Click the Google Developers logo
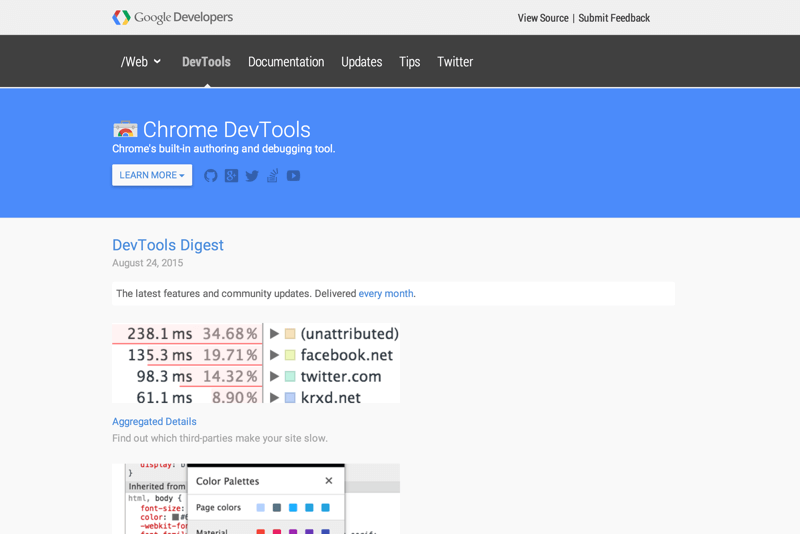 click(x=172, y=17)
